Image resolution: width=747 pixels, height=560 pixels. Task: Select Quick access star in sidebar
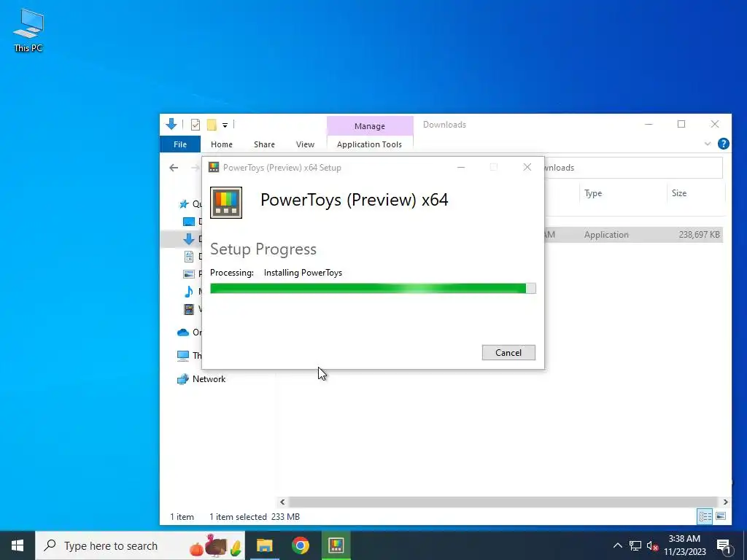pos(184,204)
